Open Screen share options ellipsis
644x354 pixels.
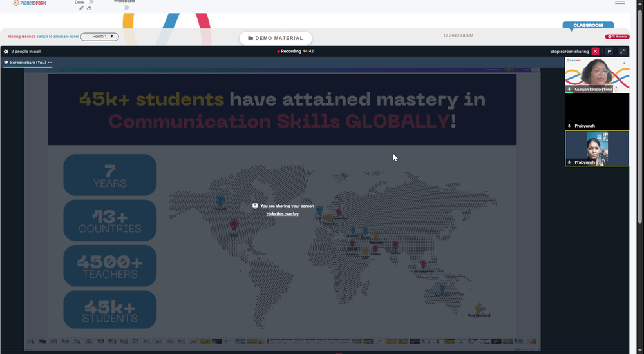click(x=50, y=63)
